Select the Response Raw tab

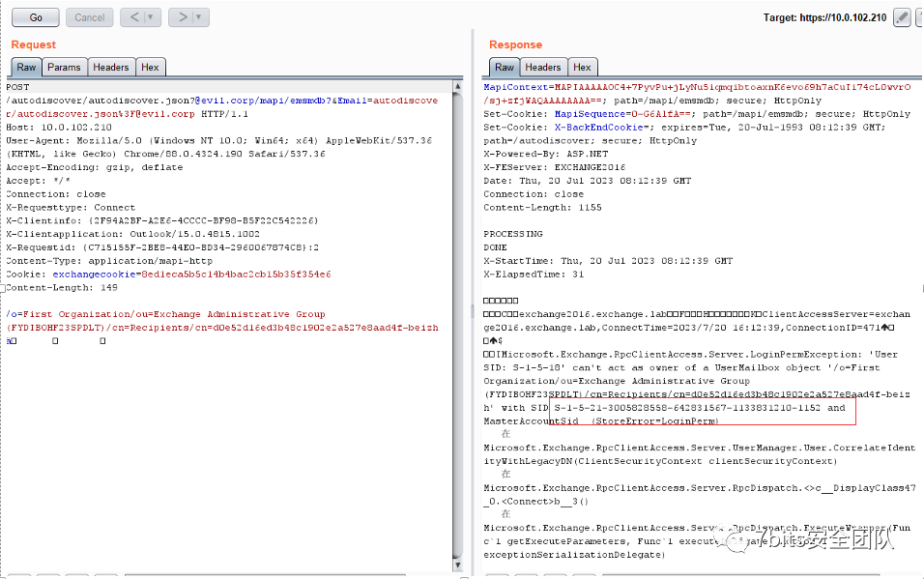click(505, 68)
